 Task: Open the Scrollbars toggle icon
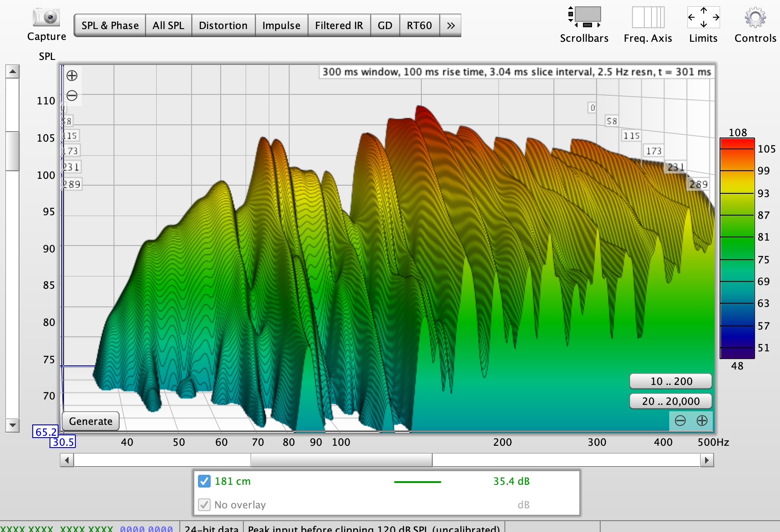click(584, 17)
